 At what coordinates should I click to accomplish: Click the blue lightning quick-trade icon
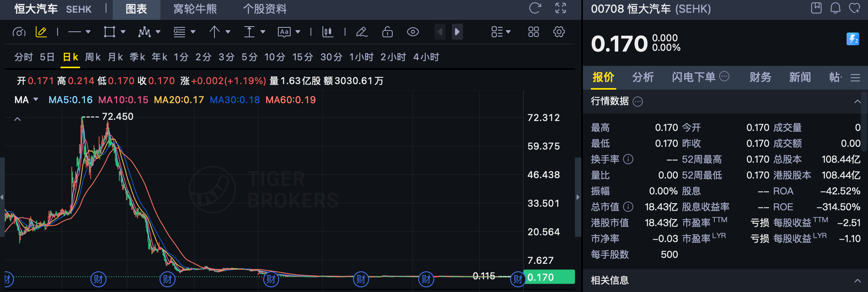coord(853,39)
